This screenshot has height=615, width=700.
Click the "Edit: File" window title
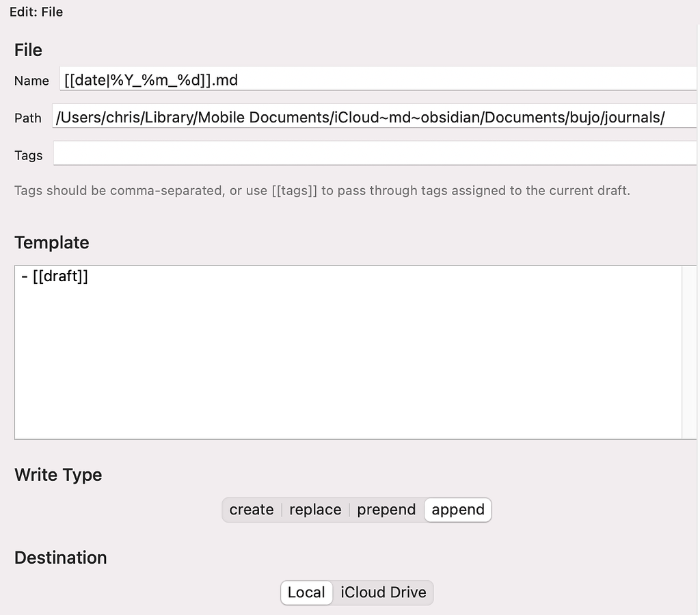click(36, 12)
